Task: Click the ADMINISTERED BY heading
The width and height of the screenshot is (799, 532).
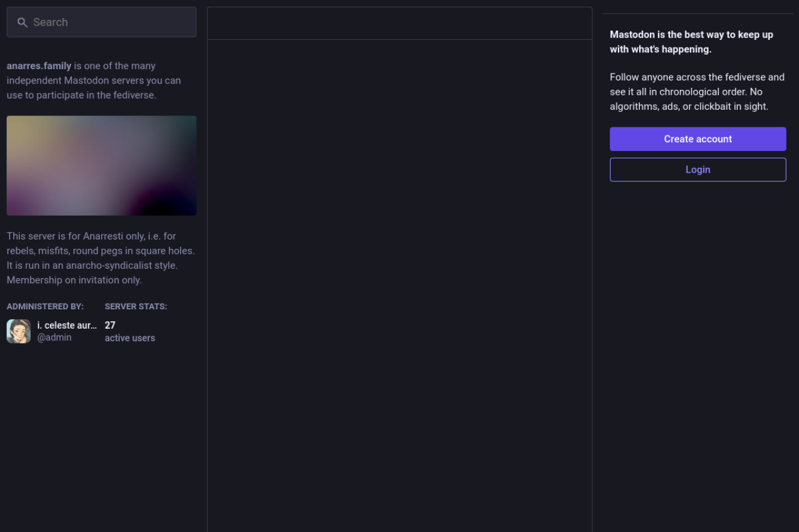Action: pyautogui.click(x=45, y=306)
